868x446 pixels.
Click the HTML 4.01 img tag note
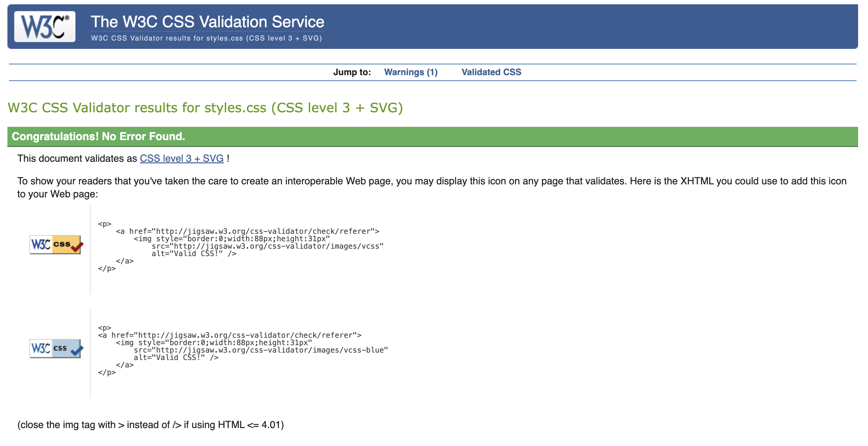tap(151, 425)
